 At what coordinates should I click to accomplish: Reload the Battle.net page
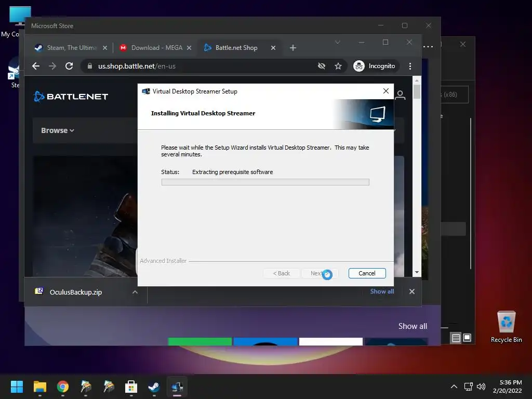click(x=69, y=66)
